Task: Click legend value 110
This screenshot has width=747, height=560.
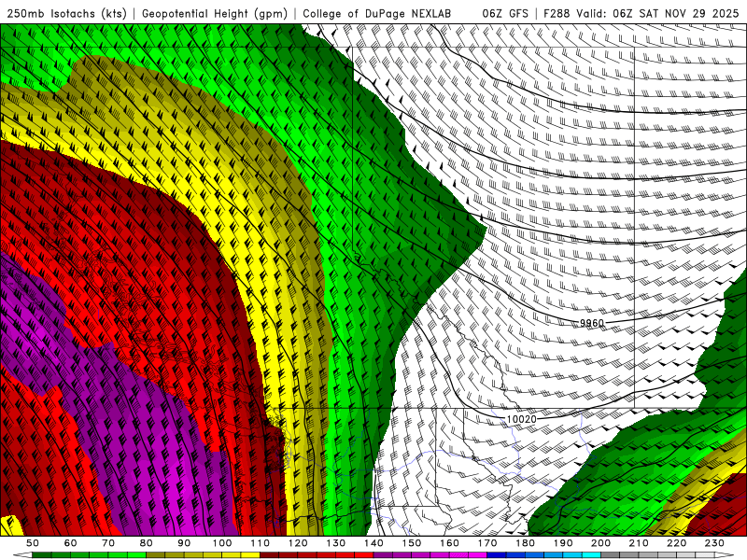Action: [x=260, y=543]
